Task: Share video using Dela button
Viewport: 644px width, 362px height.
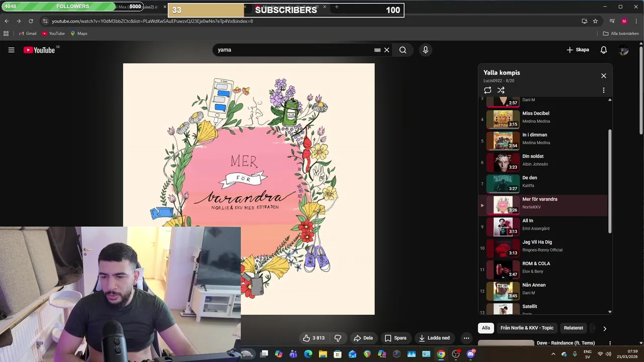Action: pyautogui.click(x=363, y=338)
